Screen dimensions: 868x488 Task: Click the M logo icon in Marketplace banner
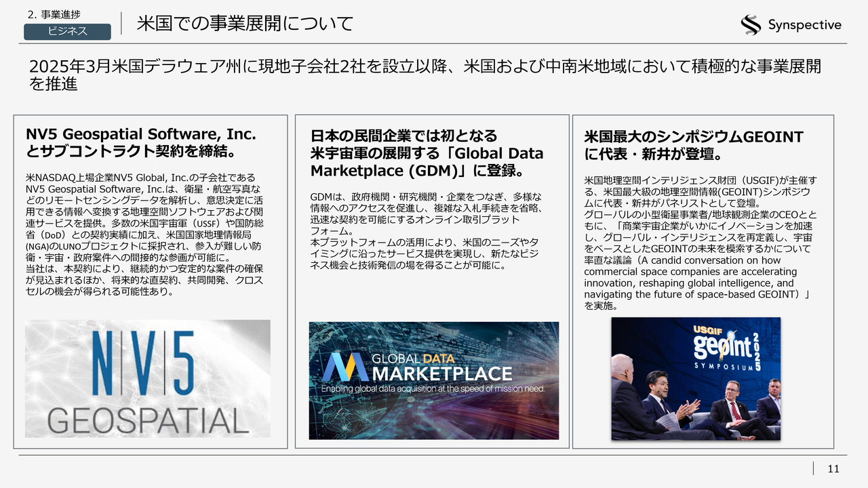click(345, 367)
